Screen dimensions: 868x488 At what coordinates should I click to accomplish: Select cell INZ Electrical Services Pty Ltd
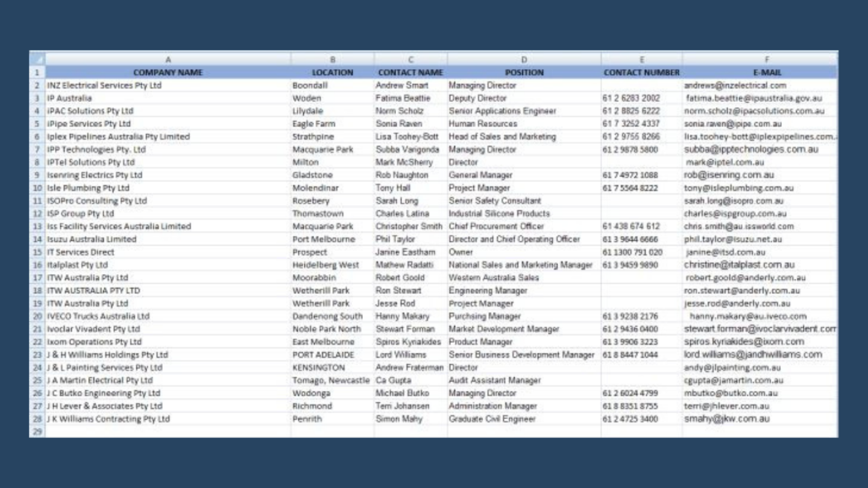coord(168,86)
